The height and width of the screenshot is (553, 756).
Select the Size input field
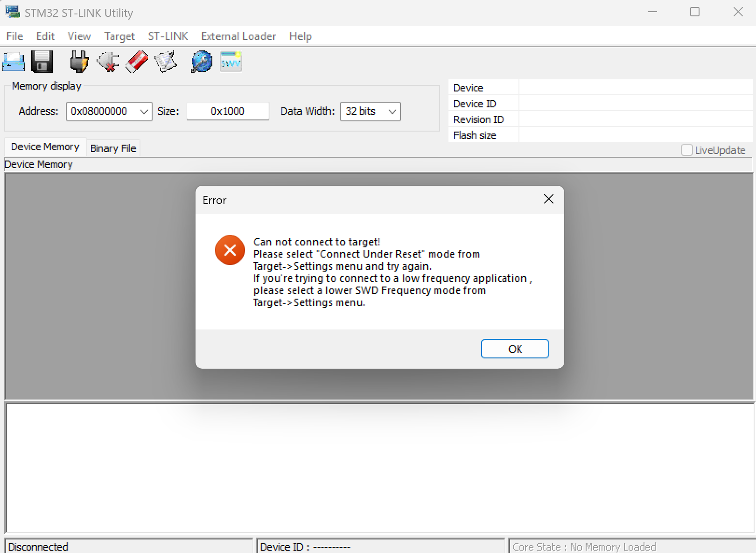tap(228, 111)
